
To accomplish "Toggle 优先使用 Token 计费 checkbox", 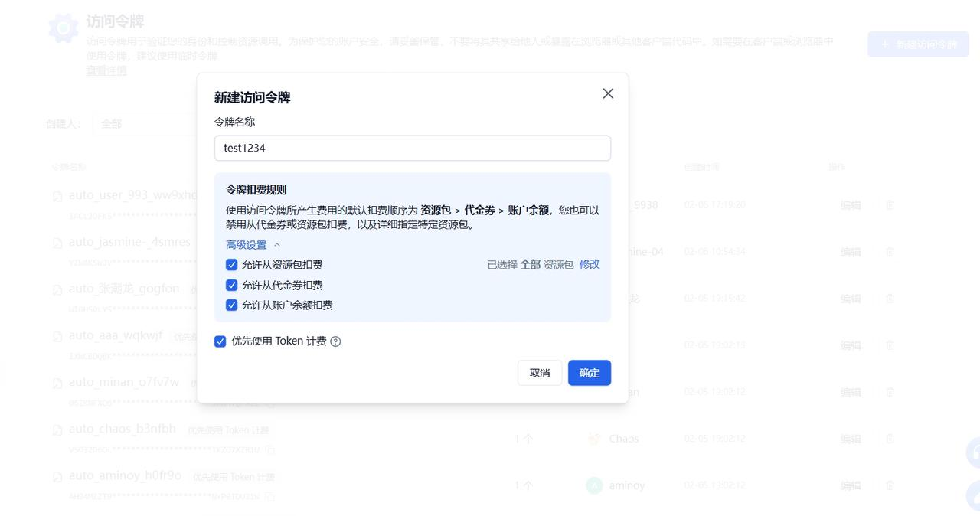I will pyautogui.click(x=220, y=341).
